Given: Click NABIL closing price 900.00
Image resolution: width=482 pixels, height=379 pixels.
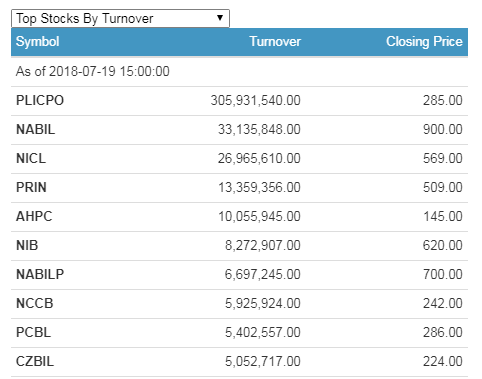Looking at the screenshot, I should coord(443,129).
